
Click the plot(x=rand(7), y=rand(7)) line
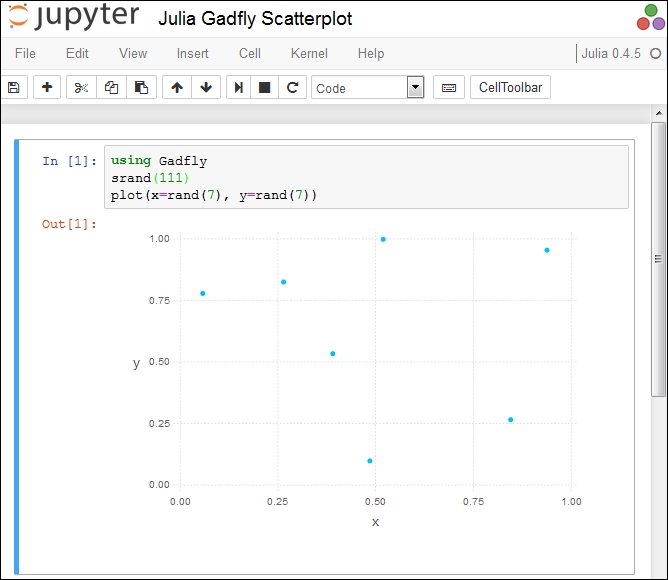click(x=214, y=195)
